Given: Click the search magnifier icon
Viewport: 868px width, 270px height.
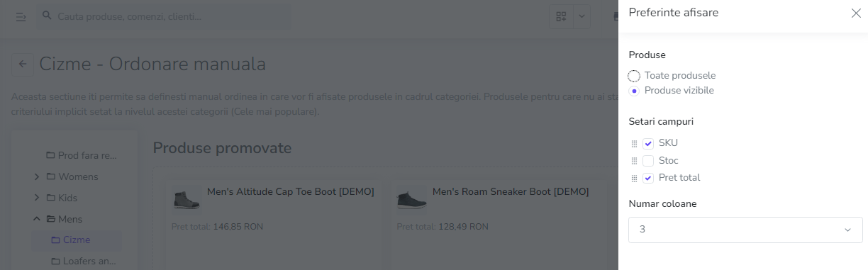Looking at the screenshot, I should [47, 16].
